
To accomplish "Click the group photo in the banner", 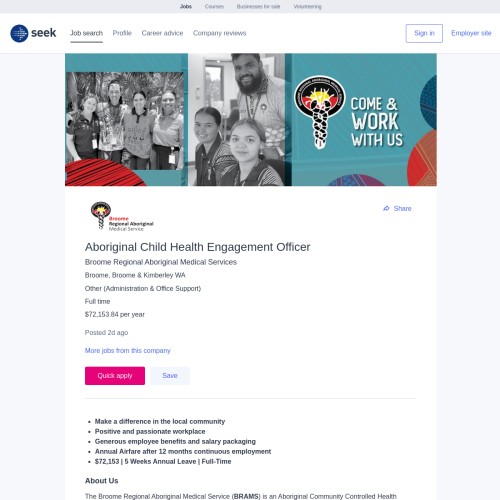I will [125, 121].
